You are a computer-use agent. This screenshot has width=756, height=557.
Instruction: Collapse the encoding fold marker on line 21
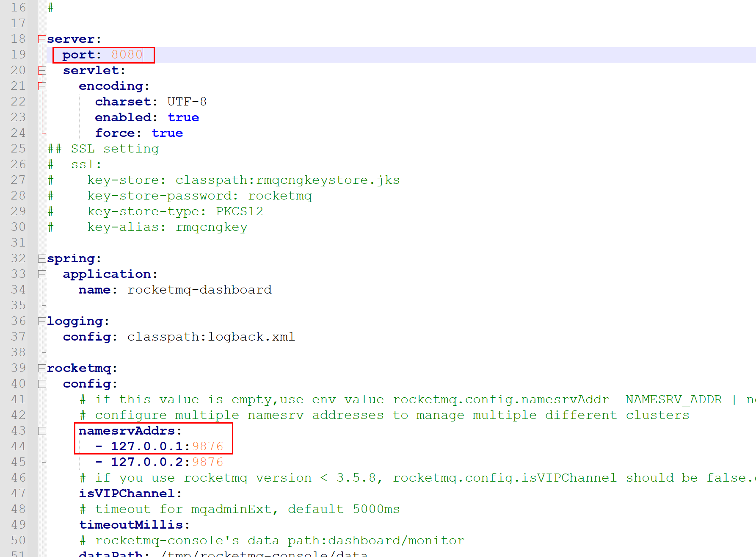click(x=42, y=86)
